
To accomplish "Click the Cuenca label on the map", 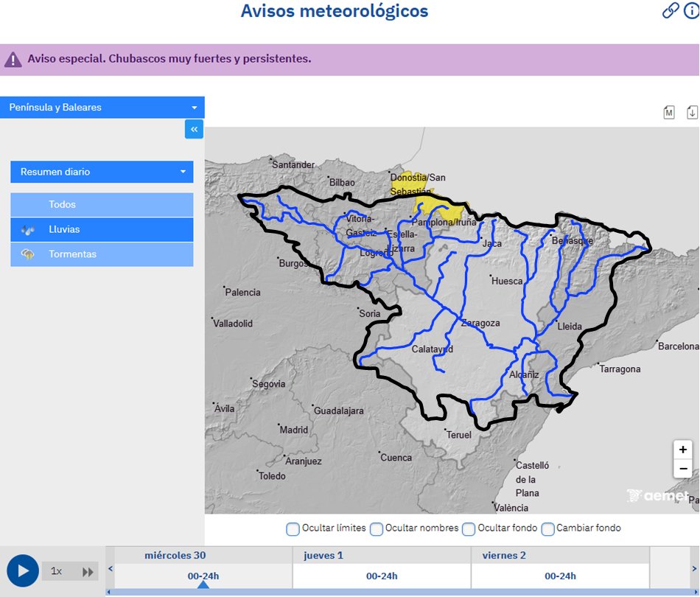I will click(396, 457).
